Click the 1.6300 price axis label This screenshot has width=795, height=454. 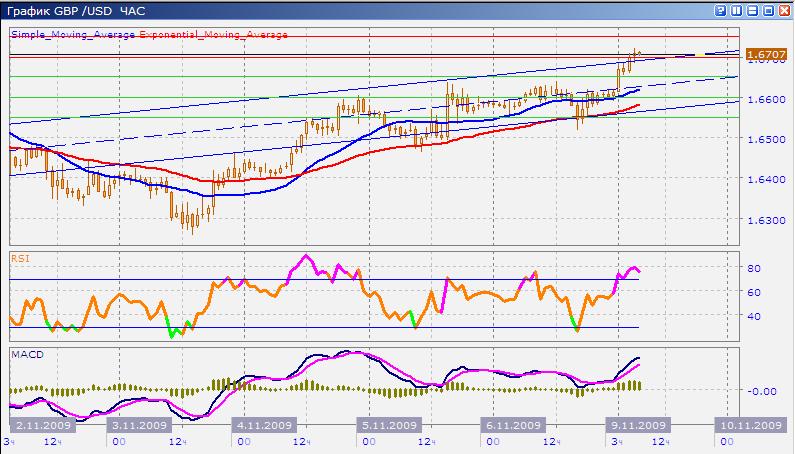tap(764, 220)
